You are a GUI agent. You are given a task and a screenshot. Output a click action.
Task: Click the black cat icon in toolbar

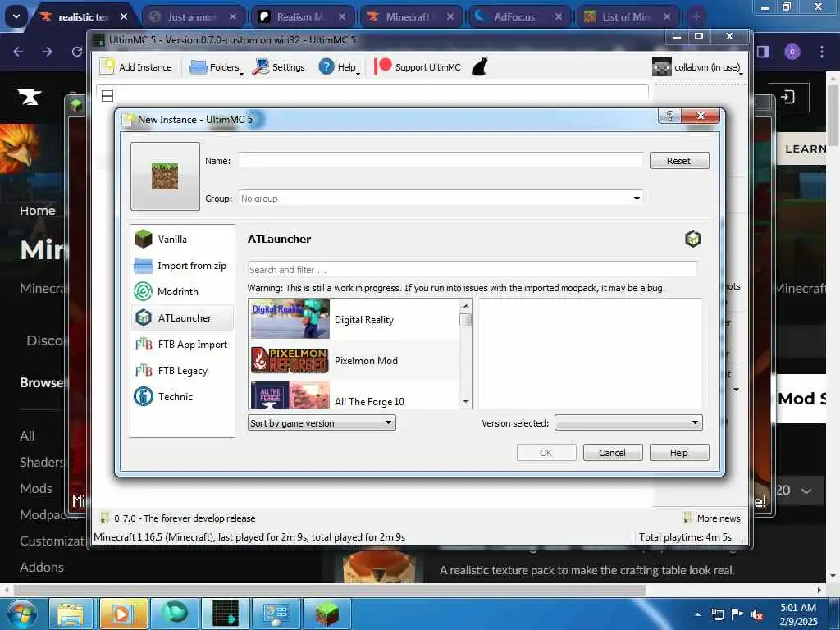(x=480, y=67)
